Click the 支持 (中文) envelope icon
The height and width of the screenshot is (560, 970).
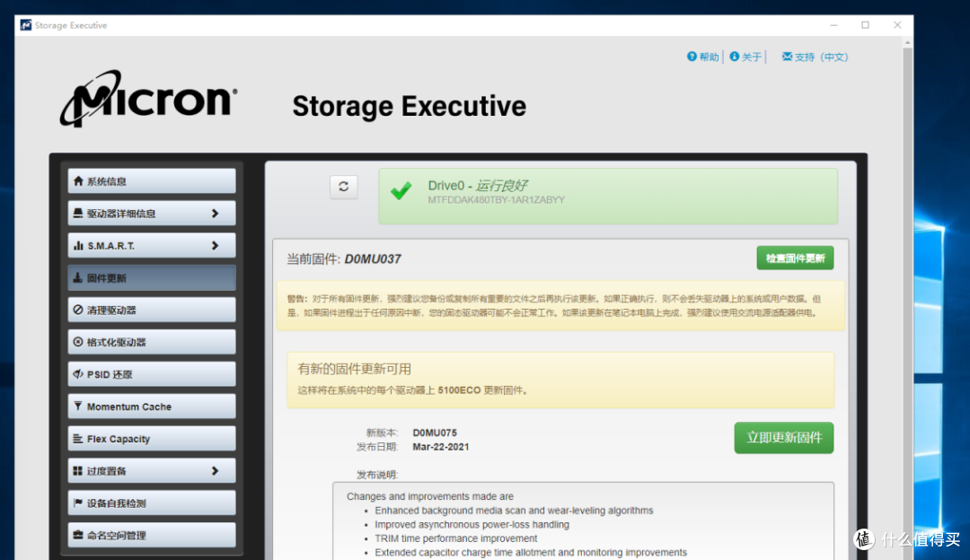(787, 57)
